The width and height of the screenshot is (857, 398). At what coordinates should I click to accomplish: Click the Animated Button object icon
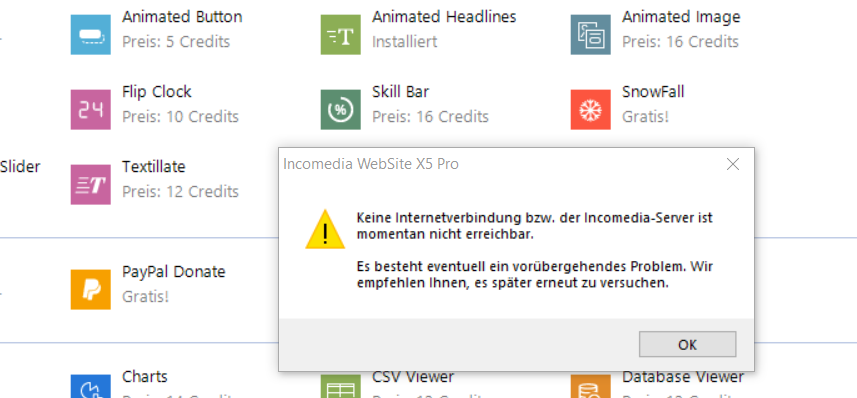[x=91, y=35]
